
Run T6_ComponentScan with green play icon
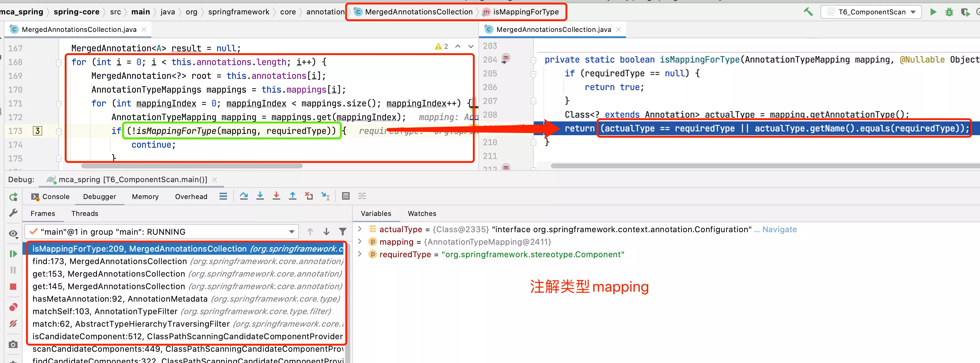click(x=933, y=12)
